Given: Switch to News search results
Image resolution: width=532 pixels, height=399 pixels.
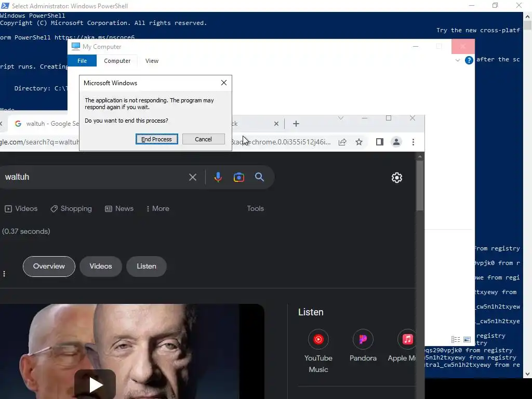Looking at the screenshot, I should coord(119,209).
